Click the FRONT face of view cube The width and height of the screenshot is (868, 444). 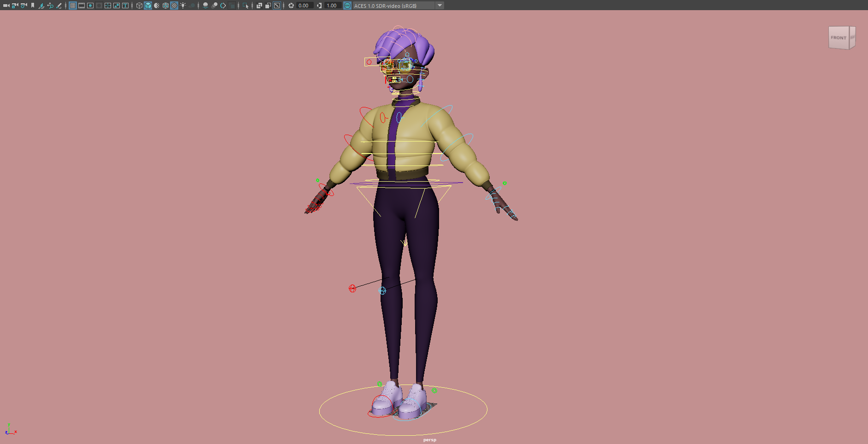point(839,38)
